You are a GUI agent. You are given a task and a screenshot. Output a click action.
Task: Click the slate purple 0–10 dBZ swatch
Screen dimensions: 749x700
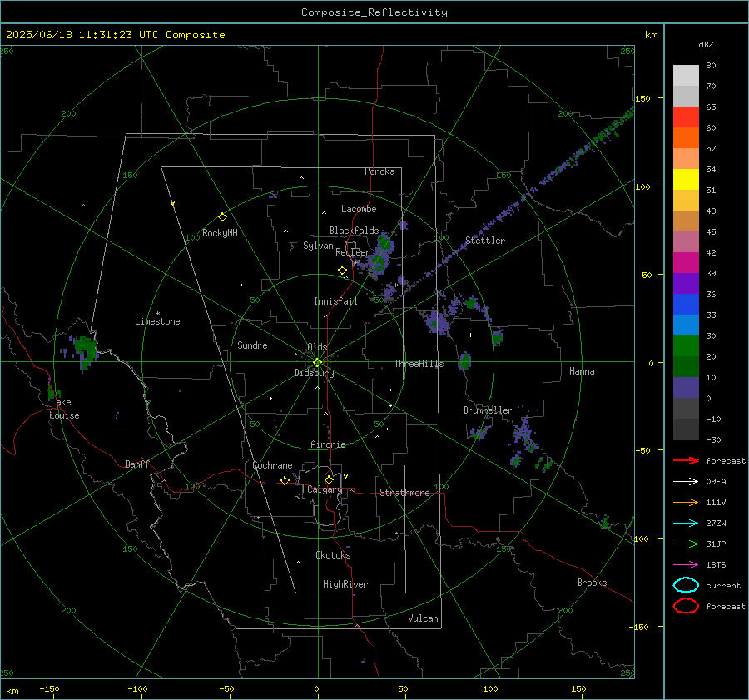(x=686, y=388)
